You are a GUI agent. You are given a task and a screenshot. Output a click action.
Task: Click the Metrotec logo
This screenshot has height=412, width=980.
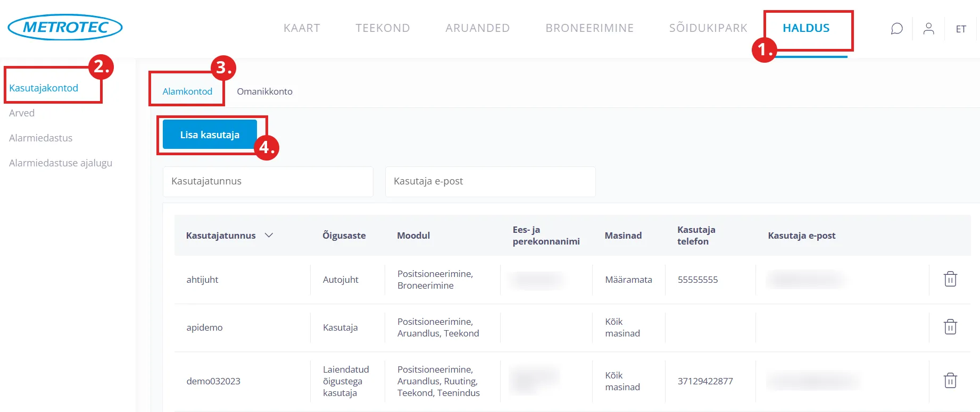click(x=65, y=27)
